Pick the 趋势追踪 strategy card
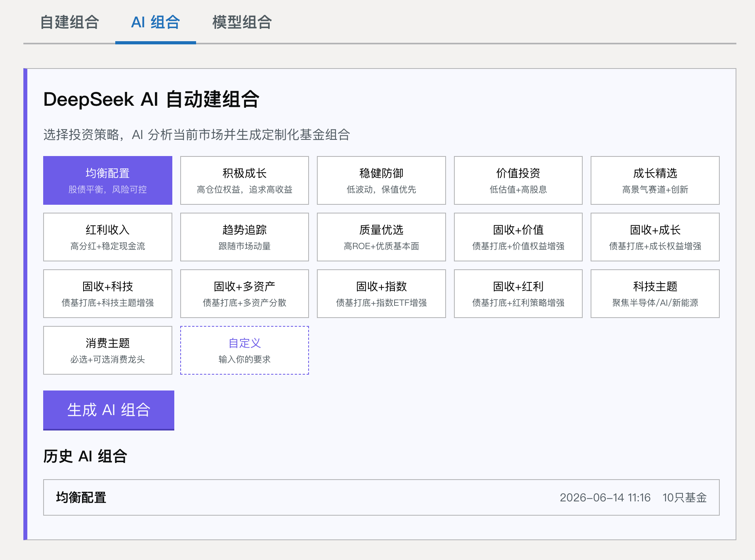Image resolution: width=755 pixels, height=560 pixels. (x=244, y=237)
